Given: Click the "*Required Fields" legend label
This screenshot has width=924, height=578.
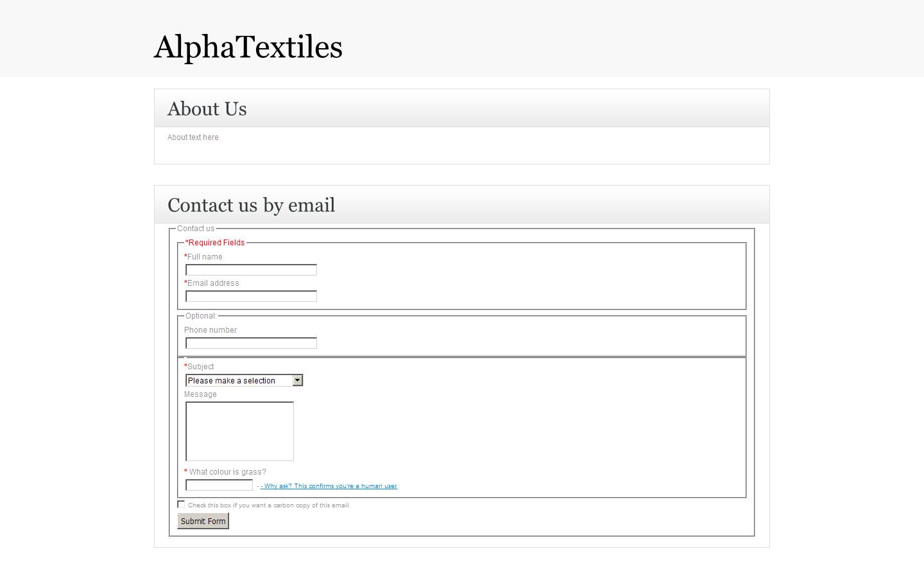Looking at the screenshot, I should tap(214, 242).
